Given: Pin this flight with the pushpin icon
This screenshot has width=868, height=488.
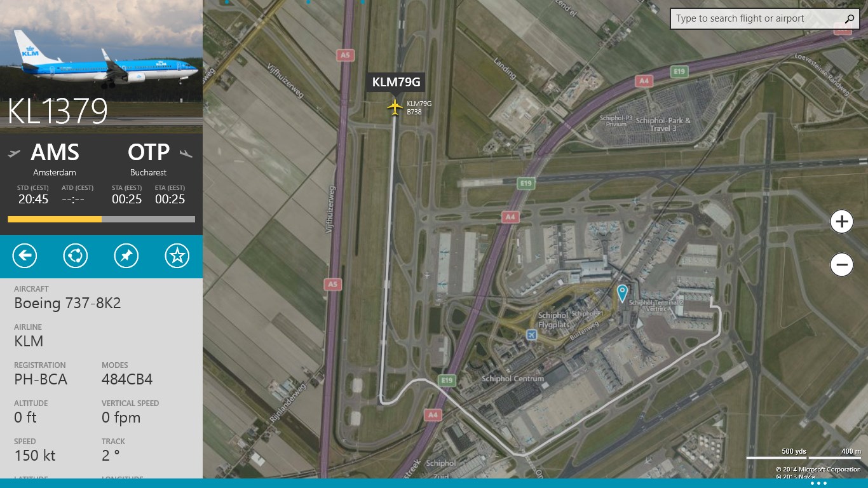Looking at the screenshot, I should click(x=126, y=256).
